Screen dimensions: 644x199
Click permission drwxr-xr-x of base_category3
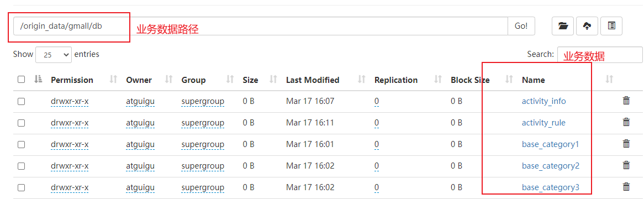[70, 187]
